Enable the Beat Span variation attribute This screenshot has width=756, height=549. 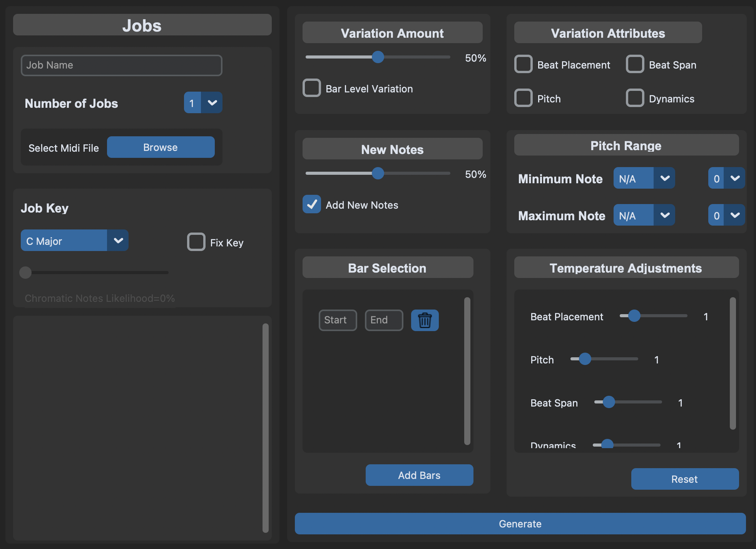(634, 64)
